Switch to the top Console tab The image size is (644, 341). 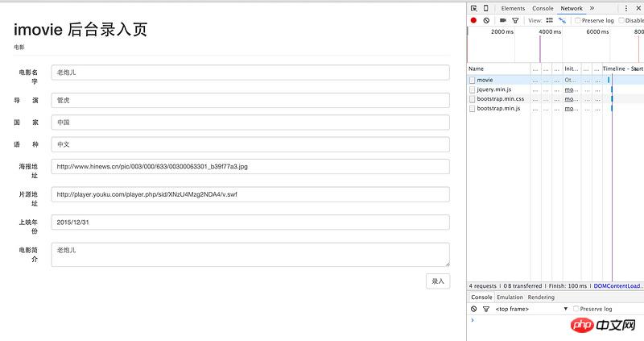[543, 8]
